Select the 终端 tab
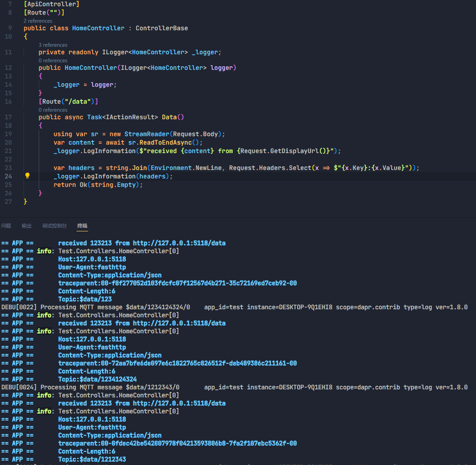The width and height of the screenshot is (476, 465). click(x=82, y=226)
